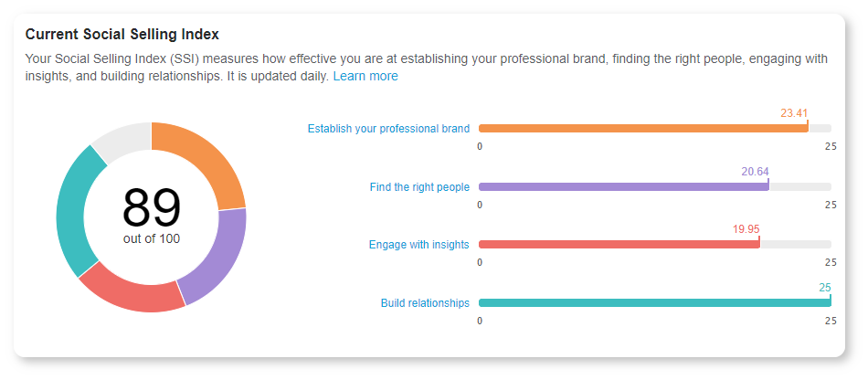Open Find the right people link
868x380 pixels.
click(419, 187)
